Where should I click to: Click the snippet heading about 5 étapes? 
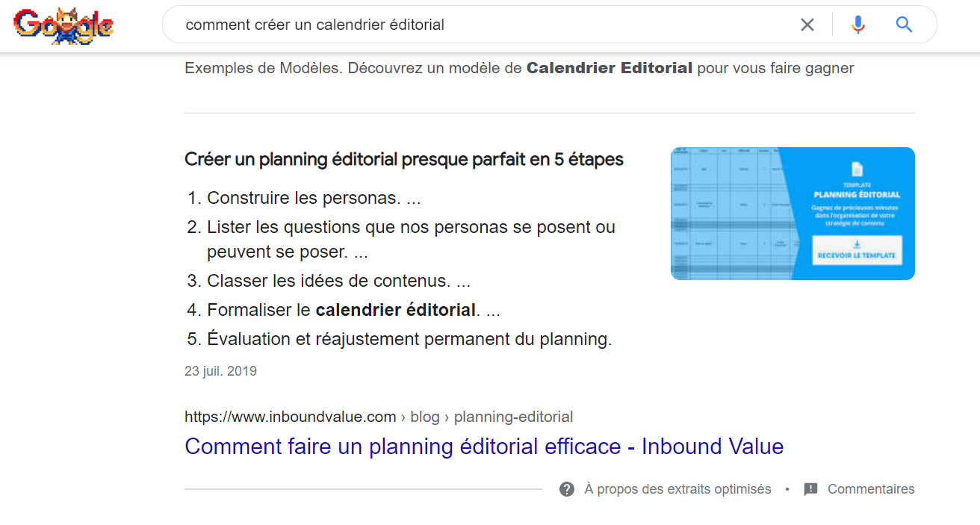click(x=404, y=159)
